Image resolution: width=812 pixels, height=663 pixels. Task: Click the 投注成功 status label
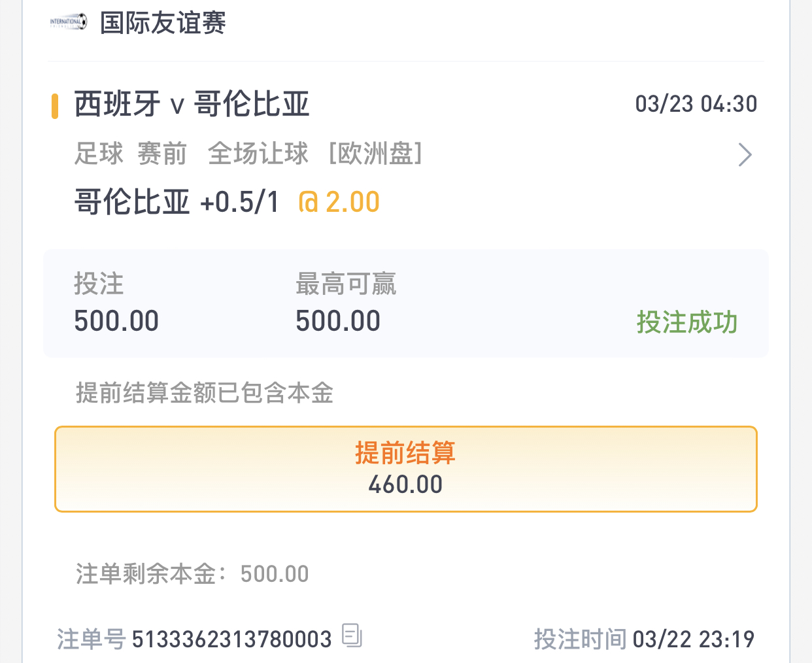click(x=686, y=322)
